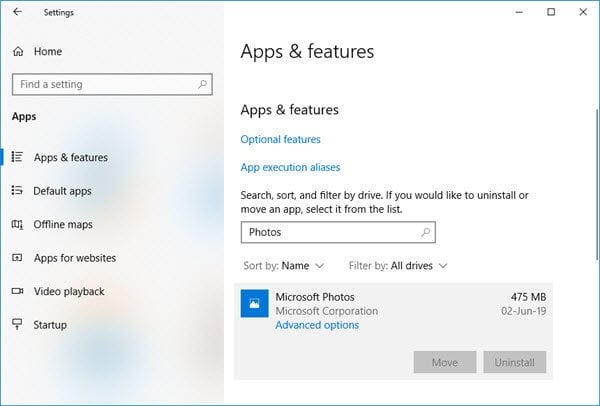Select Default apps in sidebar
The width and height of the screenshot is (600, 406).
click(62, 191)
